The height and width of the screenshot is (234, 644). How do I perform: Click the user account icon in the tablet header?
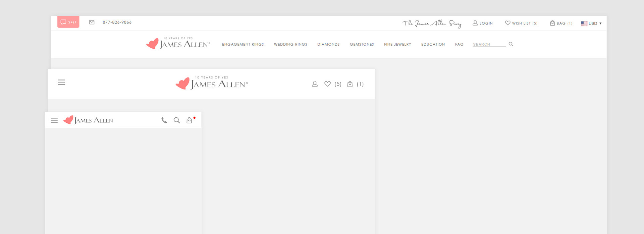(315, 84)
